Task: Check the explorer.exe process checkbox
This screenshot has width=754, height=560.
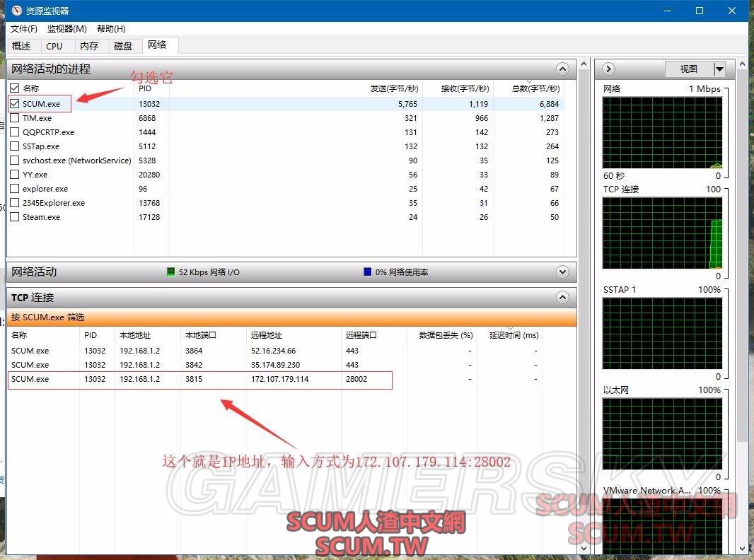Action: click(x=14, y=188)
